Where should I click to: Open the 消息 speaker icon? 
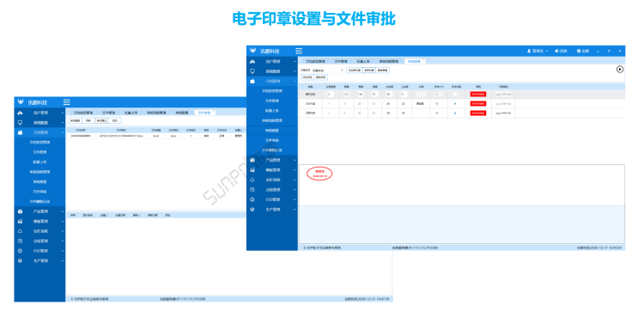tap(556, 51)
